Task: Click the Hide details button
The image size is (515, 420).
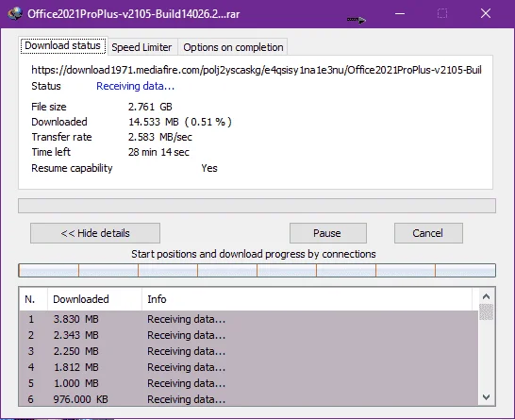Action: tap(95, 233)
